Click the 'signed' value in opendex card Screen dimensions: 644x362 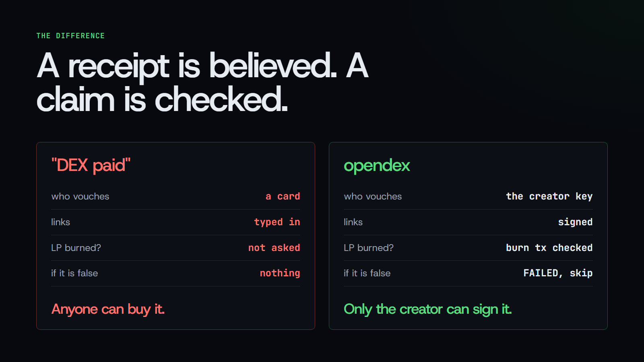click(x=575, y=222)
